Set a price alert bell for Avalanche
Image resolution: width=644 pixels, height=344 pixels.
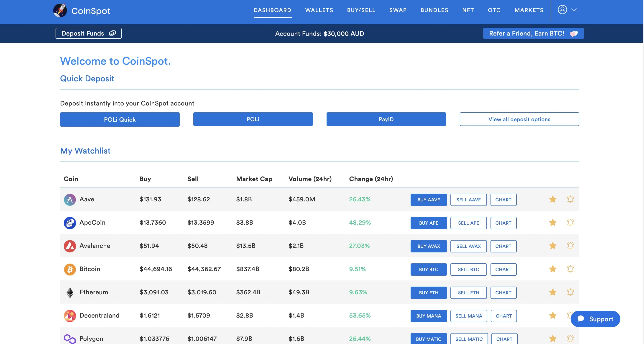click(570, 246)
